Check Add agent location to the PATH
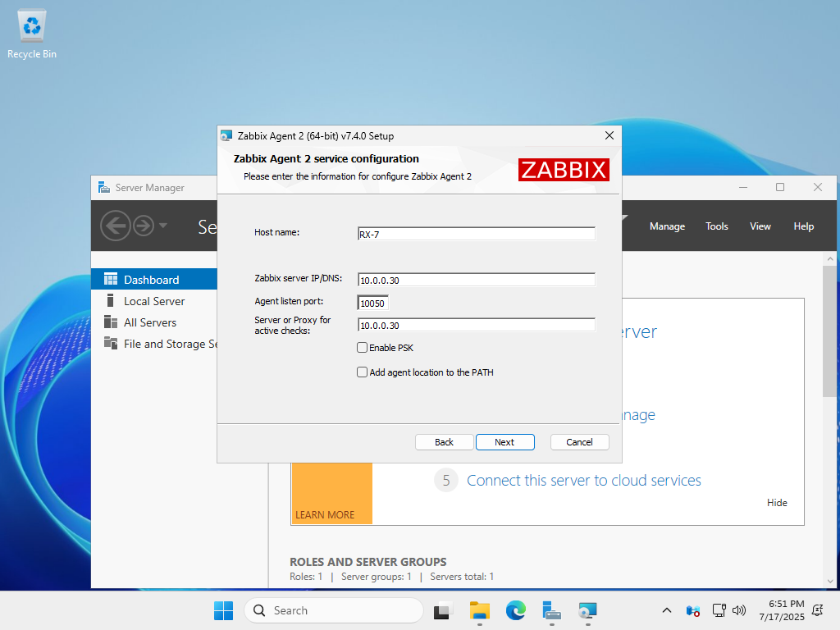Screen dimensions: 840x630 tap(362, 372)
